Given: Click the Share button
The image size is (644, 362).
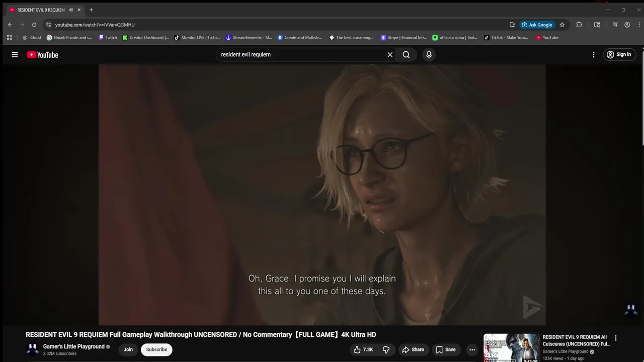Looking at the screenshot, I should click(413, 350).
